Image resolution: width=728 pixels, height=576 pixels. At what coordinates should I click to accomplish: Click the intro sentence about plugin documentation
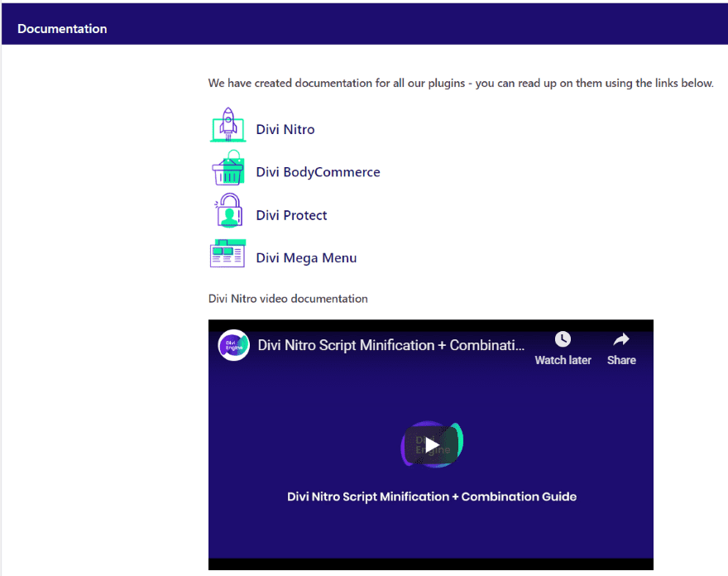[461, 83]
